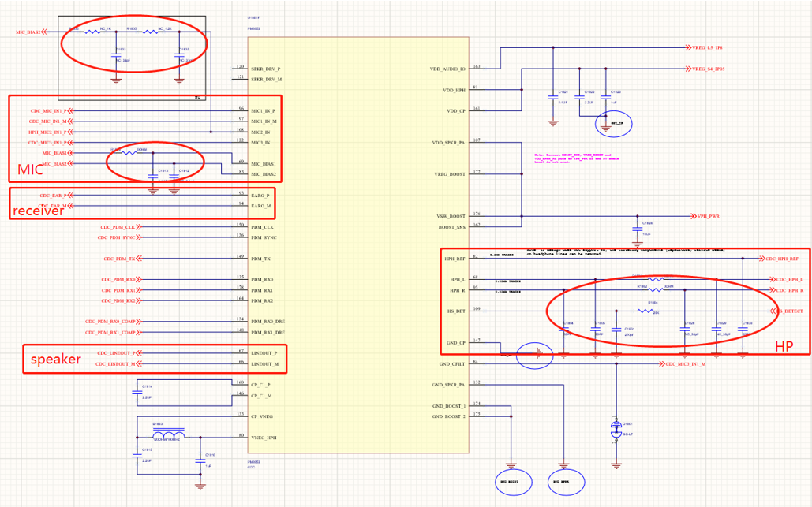Select the CDC_EAR_P net port
Screen dimensions: 812x507
coord(57,196)
